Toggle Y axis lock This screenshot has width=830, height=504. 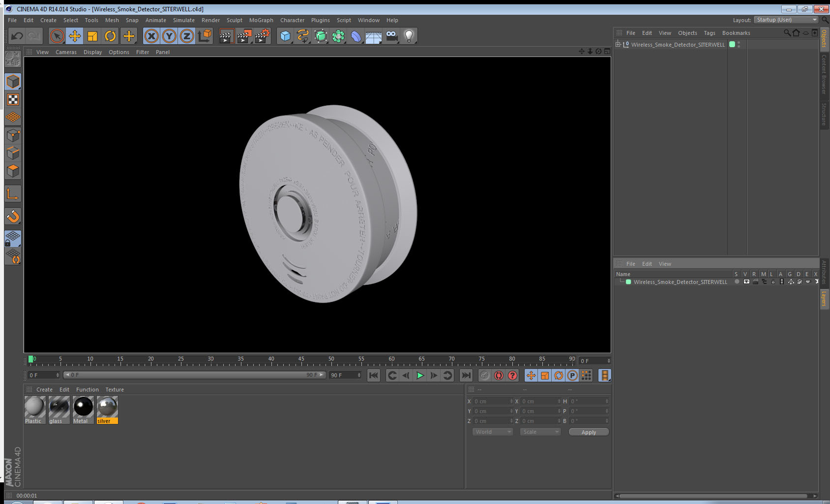click(169, 36)
